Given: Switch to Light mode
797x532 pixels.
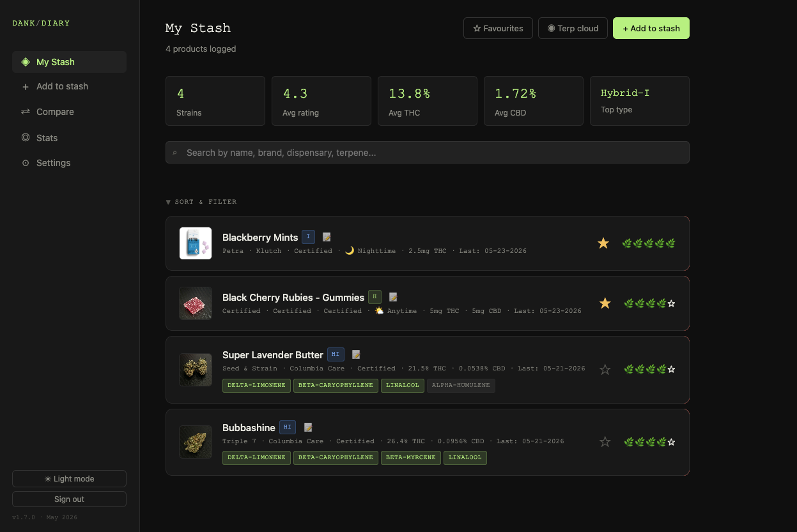Looking at the screenshot, I should pyautogui.click(x=69, y=479).
